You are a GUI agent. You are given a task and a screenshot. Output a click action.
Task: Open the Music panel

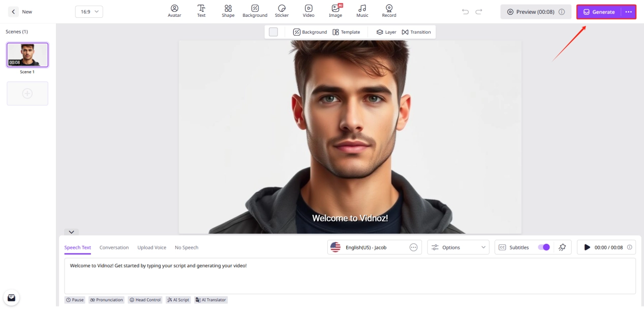362,11
